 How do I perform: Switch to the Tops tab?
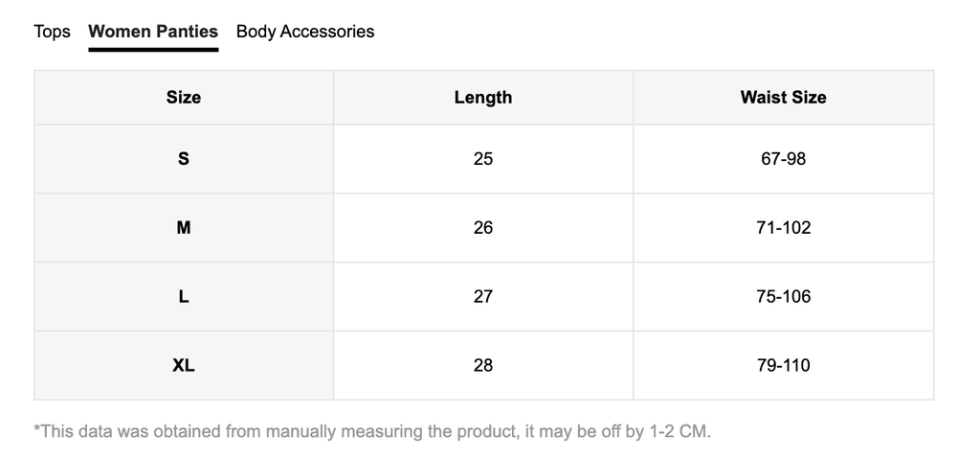(52, 32)
